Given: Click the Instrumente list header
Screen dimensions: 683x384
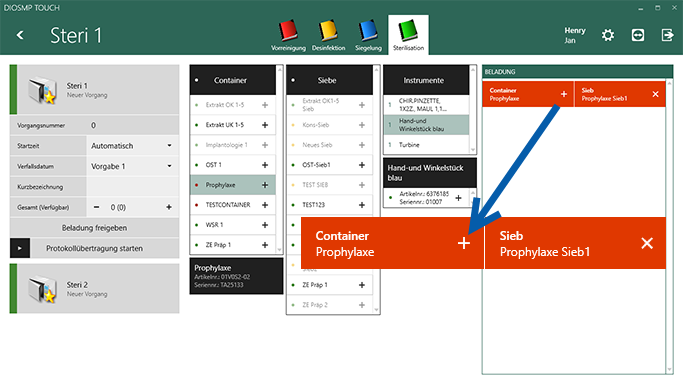Looking at the screenshot, I should point(426,80).
